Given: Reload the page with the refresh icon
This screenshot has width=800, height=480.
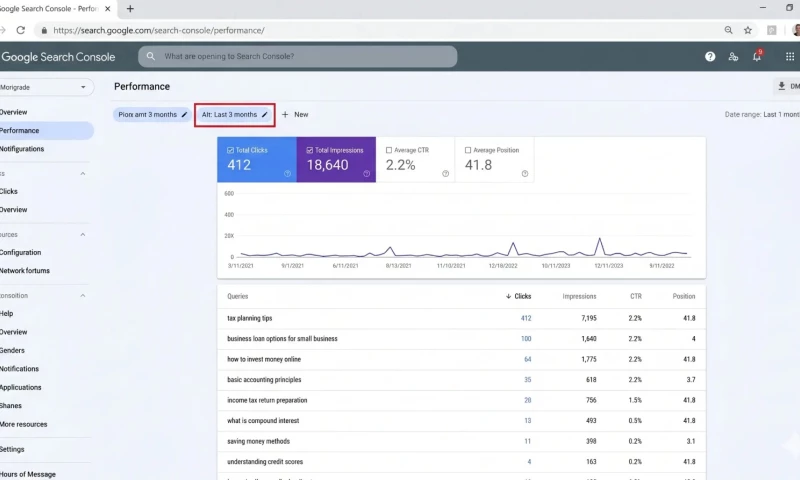Looking at the screenshot, I should click(20, 30).
